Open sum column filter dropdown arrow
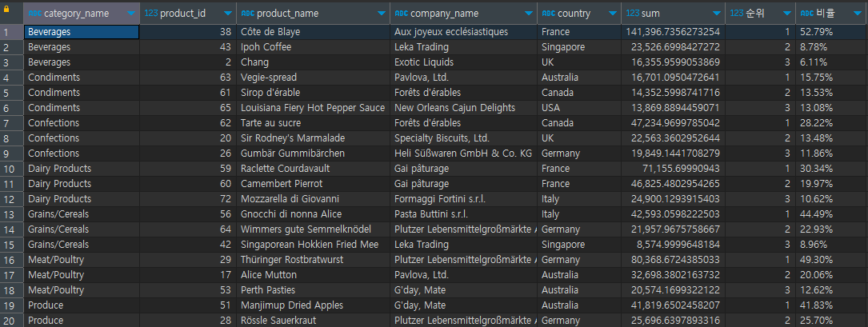The image size is (868, 327). (x=717, y=14)
